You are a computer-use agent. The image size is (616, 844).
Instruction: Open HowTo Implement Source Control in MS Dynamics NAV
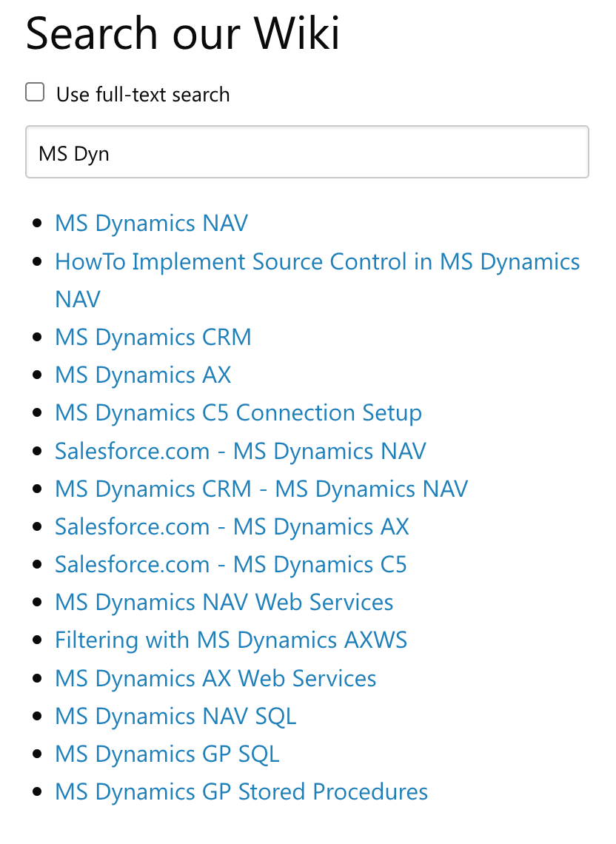click(317, 280)
